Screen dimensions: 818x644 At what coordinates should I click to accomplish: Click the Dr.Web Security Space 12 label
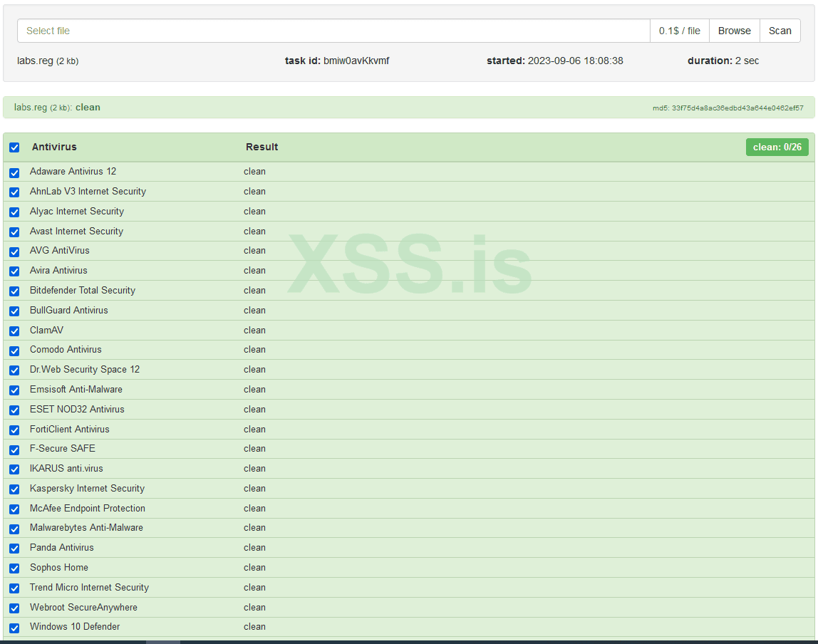[x=85, y=369]
